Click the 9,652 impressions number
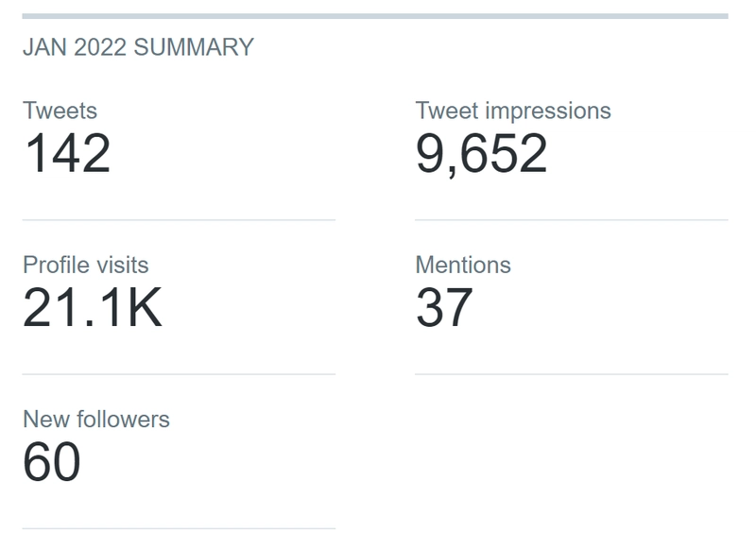This screenshot has width=756, height=550. [481, 154]
